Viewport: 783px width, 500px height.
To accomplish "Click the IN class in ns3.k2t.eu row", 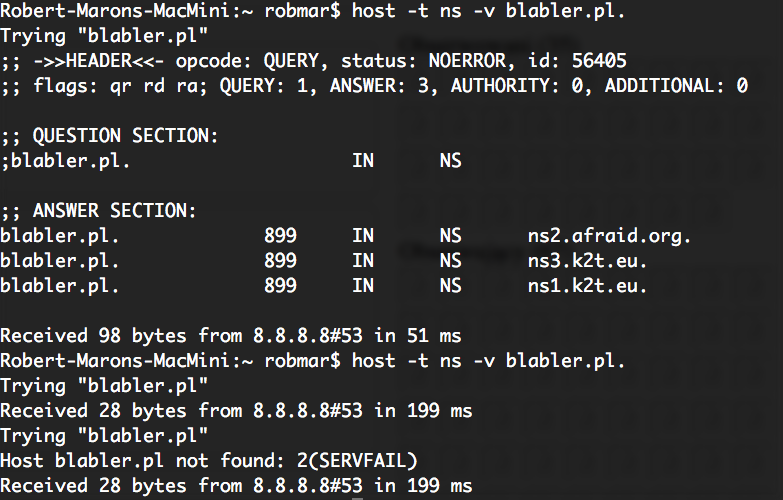I will (363, 261).
